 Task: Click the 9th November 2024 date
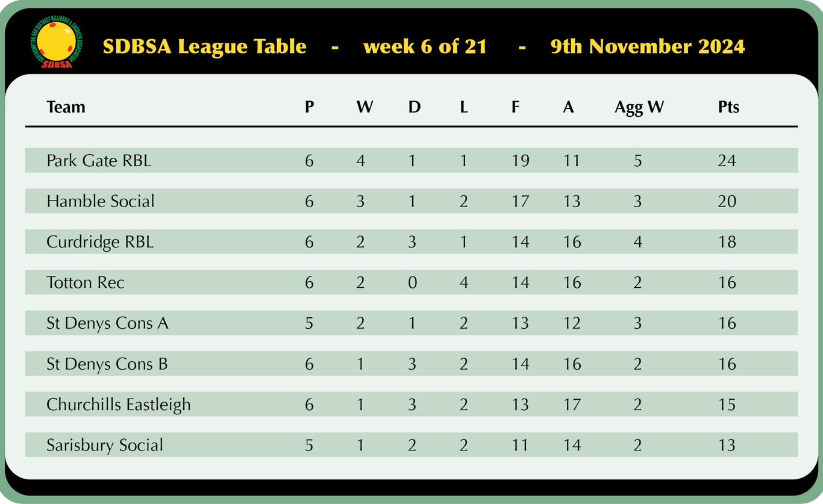coord(648,46)
